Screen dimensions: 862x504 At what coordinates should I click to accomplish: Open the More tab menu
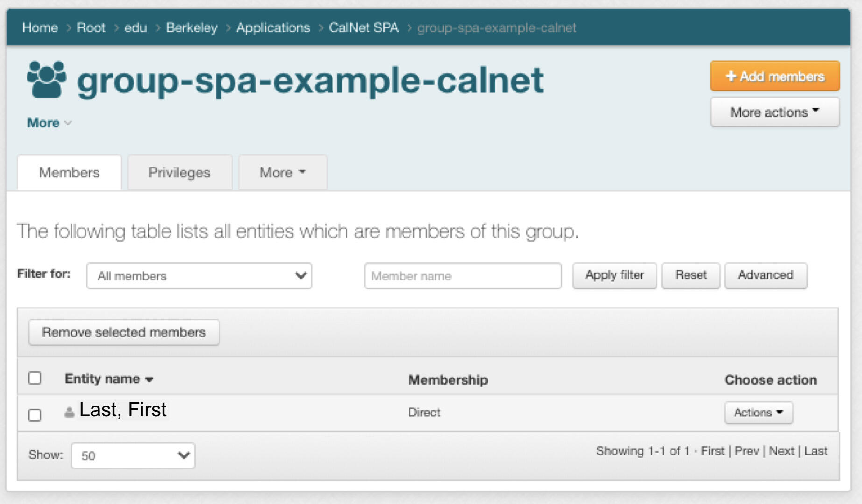click(x=282, y=172)
